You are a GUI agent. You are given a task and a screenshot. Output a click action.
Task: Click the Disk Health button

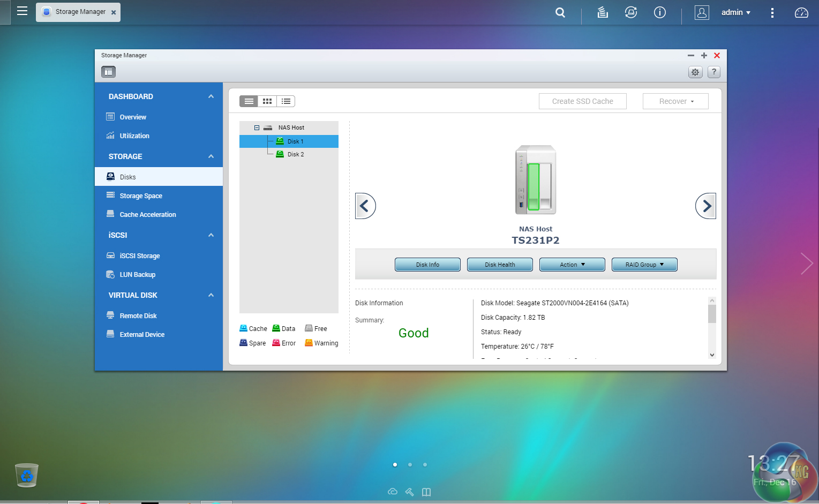tap(500, 265)
